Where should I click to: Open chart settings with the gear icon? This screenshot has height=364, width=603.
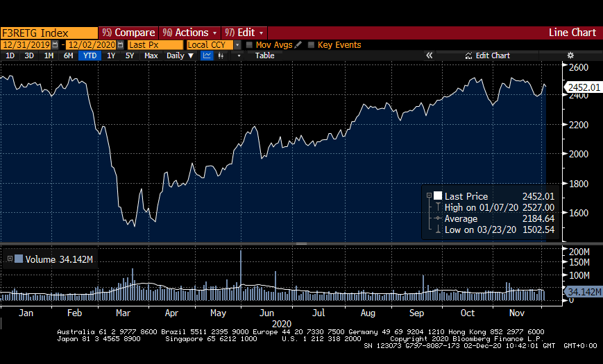tap(570, 55)
